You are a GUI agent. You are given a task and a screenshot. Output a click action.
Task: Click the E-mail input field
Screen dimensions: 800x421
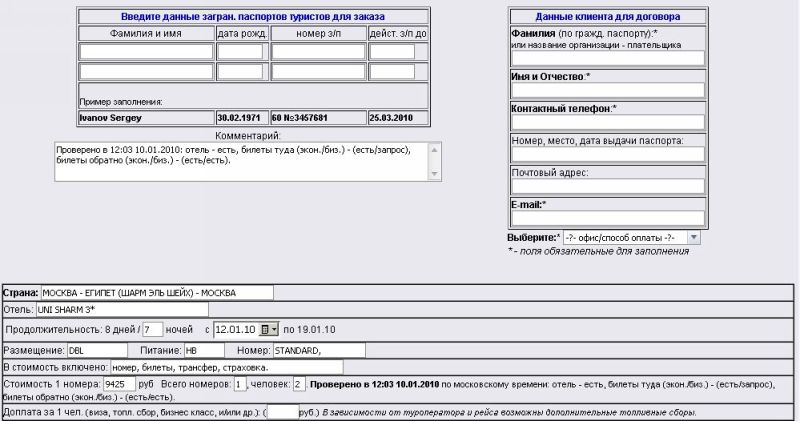pos(607,218)
